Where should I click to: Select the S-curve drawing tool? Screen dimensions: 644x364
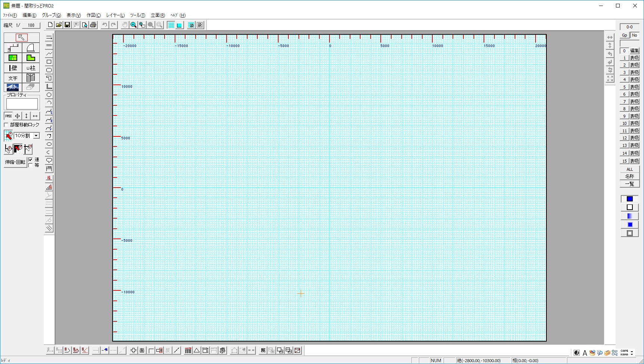[x=49, y=111]
